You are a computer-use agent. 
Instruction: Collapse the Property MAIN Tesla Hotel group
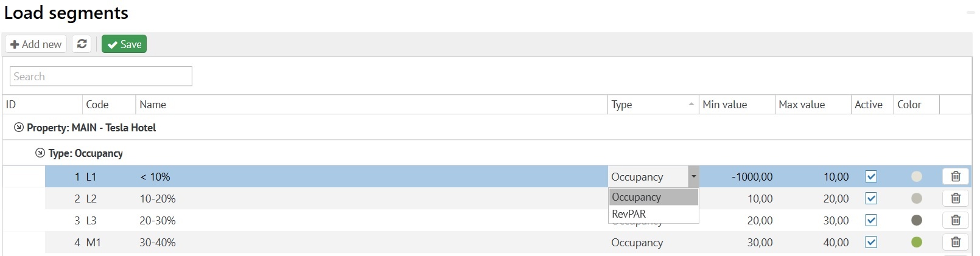click(19, 128)
